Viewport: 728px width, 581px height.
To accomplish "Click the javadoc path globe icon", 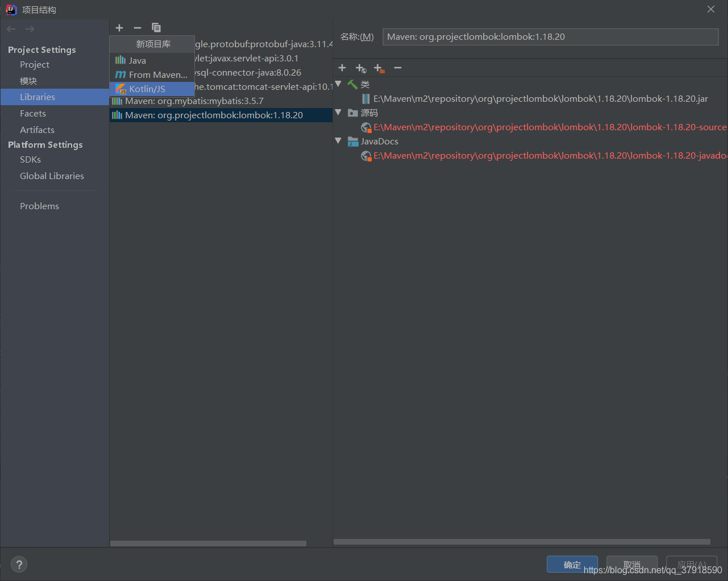I will pos(367,156).
